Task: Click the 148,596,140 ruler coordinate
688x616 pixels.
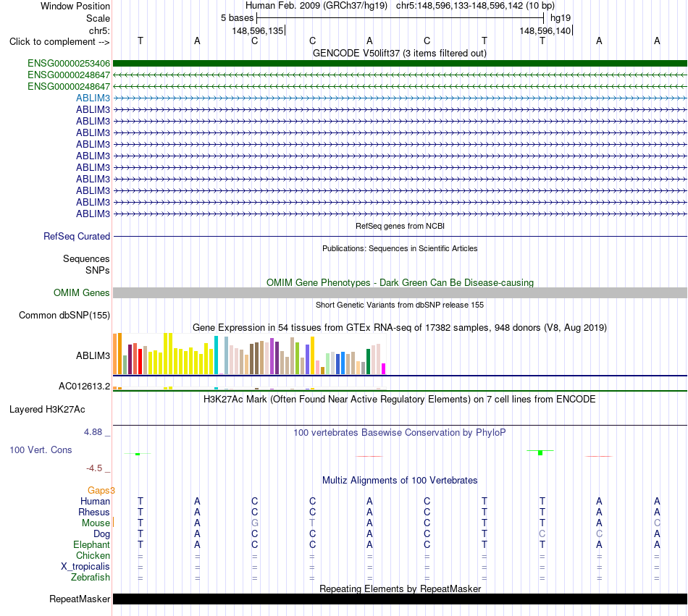Action: 545,30
